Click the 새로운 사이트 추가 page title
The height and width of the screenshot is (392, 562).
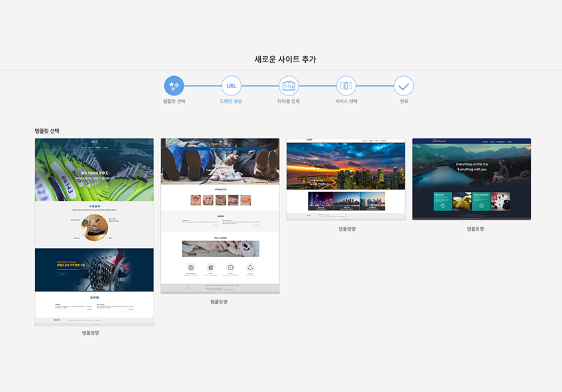pyautogui.click(x=285, y=60)
